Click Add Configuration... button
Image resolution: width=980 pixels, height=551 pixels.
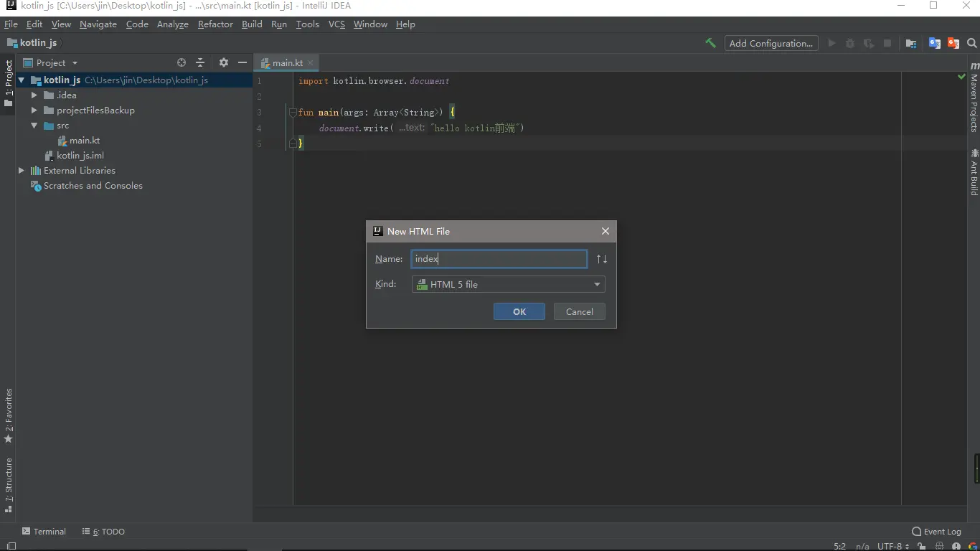pyautogui.click(x=771, y=43)
